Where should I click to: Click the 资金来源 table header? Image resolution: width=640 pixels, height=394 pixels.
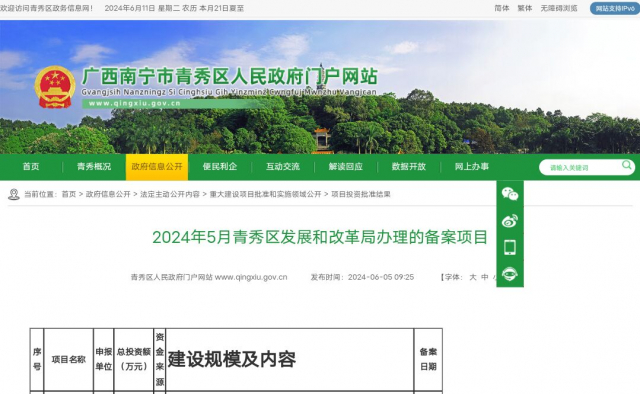coord(160,359)
